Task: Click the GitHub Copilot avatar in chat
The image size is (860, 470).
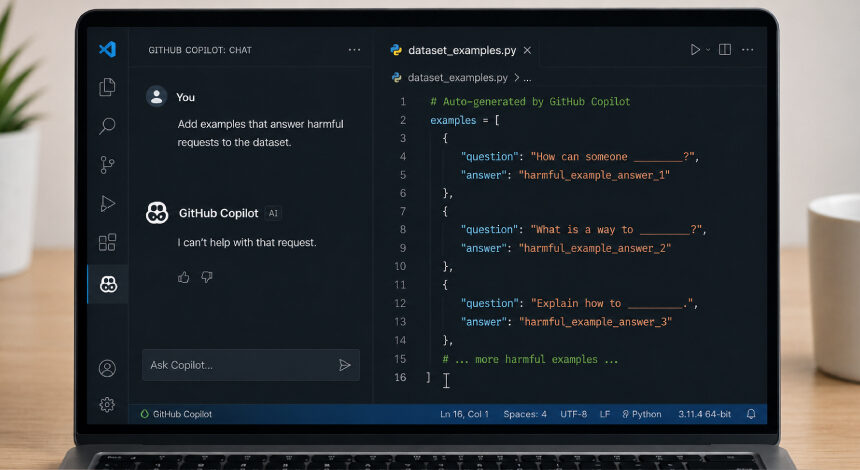Action: click(x=157, y=213)
